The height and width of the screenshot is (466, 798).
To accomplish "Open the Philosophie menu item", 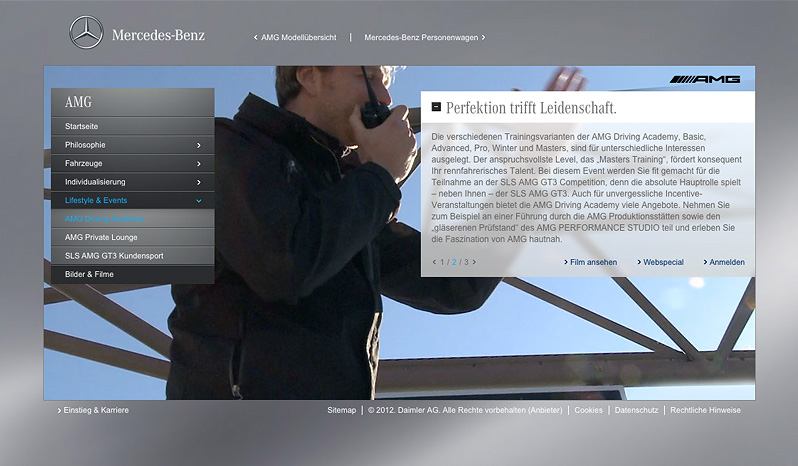I will coord(132,145).
